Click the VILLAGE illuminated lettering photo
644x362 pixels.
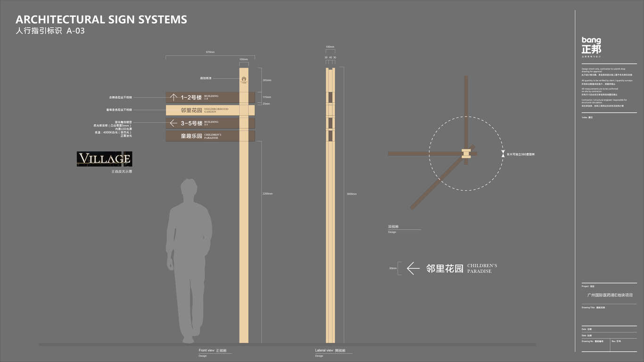(104, 159)
